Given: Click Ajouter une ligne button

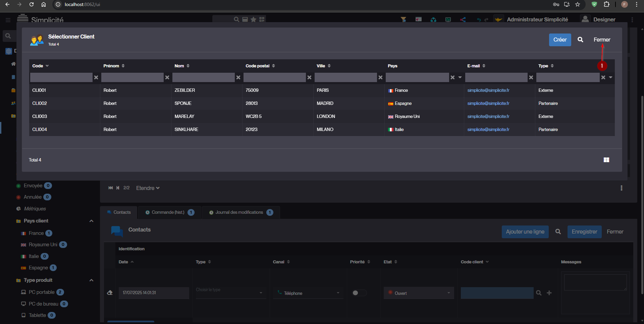Looking at the screenshot, I should coord(525,232).
